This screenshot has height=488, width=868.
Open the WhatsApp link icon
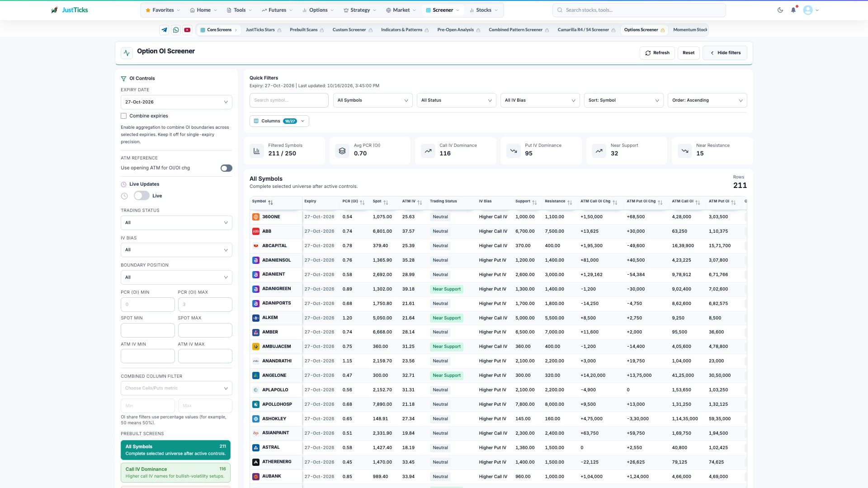[x=176, y=30]
